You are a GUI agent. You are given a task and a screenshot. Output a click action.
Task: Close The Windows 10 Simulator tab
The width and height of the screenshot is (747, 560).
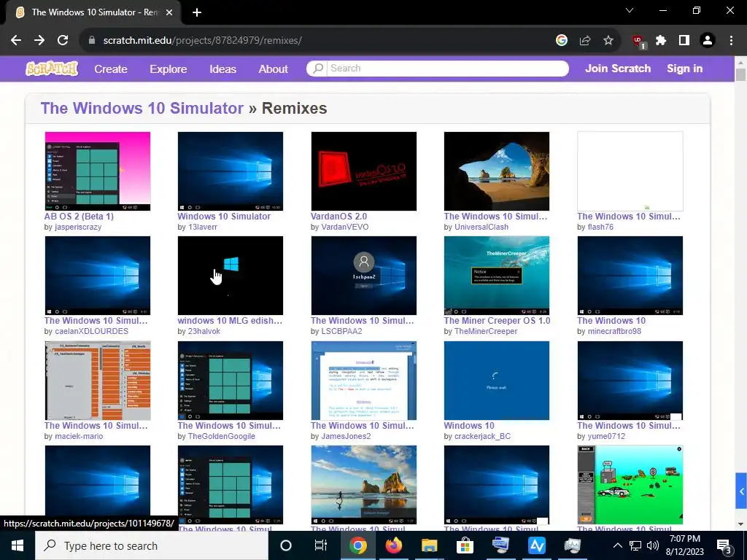coord(169,12)
